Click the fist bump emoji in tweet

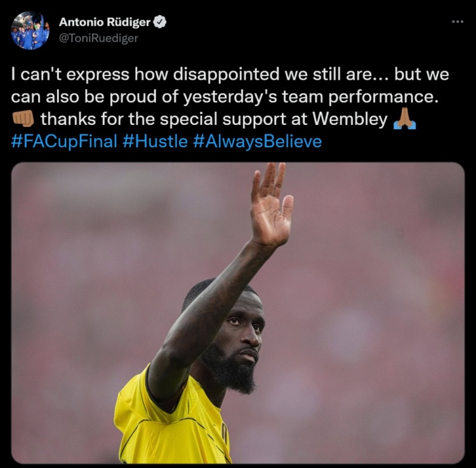[x=23, y=119]
